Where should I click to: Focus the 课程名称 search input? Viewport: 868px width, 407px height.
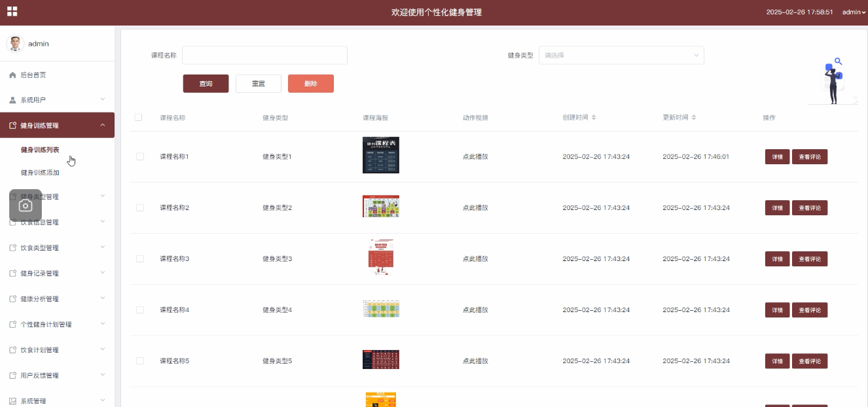point(264,56)
